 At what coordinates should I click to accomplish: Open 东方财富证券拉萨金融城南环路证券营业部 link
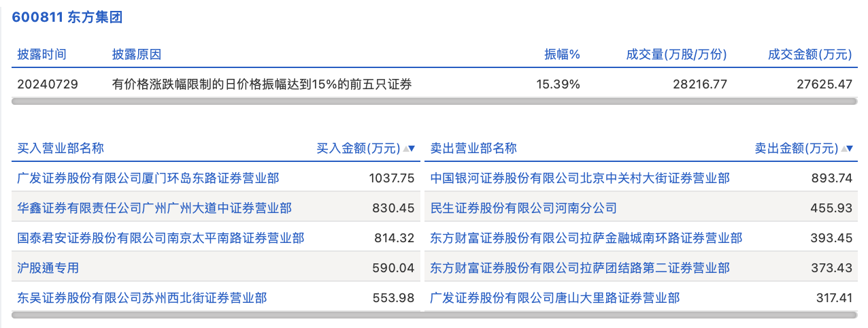pos(586,238)
